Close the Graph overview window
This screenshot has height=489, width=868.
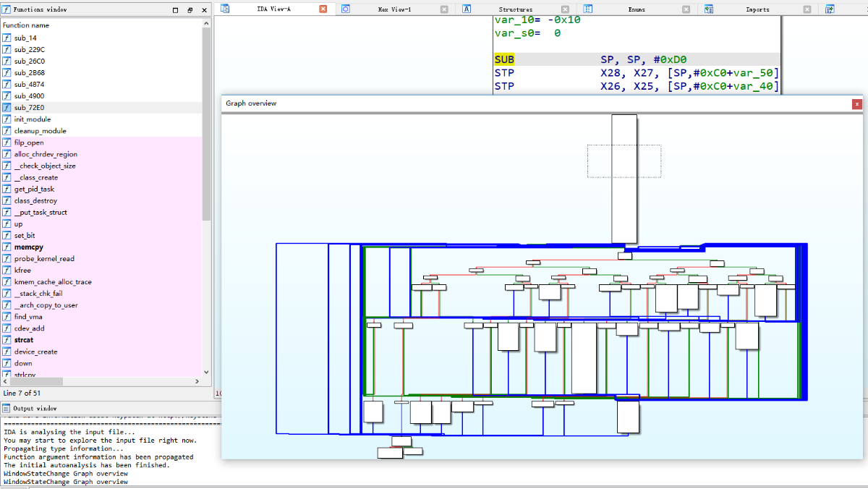pyautogui.click(x=857, y=103)
